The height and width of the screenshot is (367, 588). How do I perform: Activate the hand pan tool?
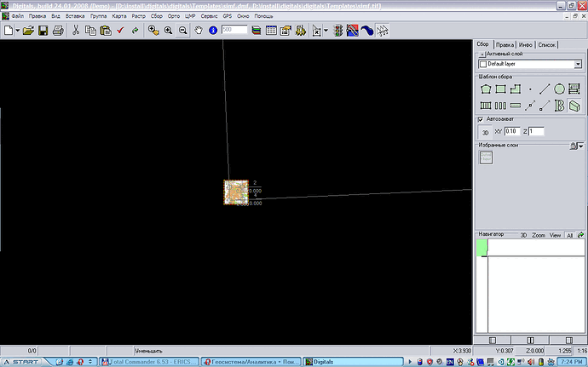(x=199, y=31)
